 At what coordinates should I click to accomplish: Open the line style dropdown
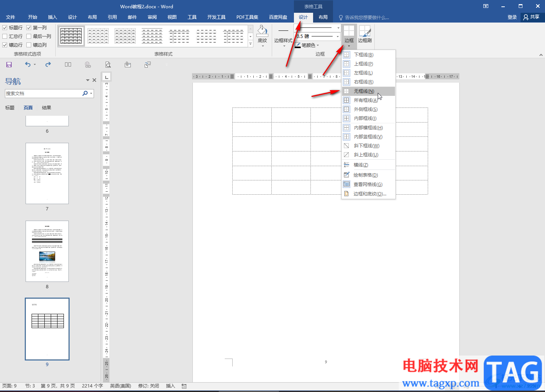pos(338,28)
